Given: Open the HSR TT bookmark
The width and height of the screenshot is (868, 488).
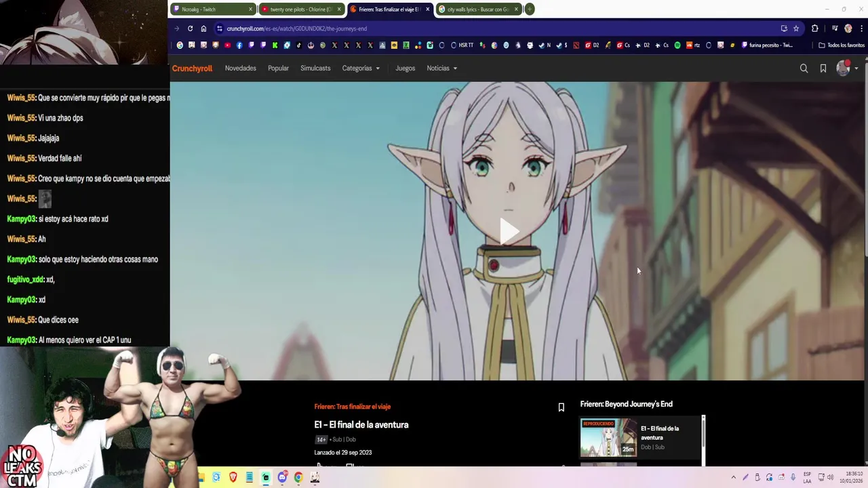Looking at the screenshot, I should [462, 45].
